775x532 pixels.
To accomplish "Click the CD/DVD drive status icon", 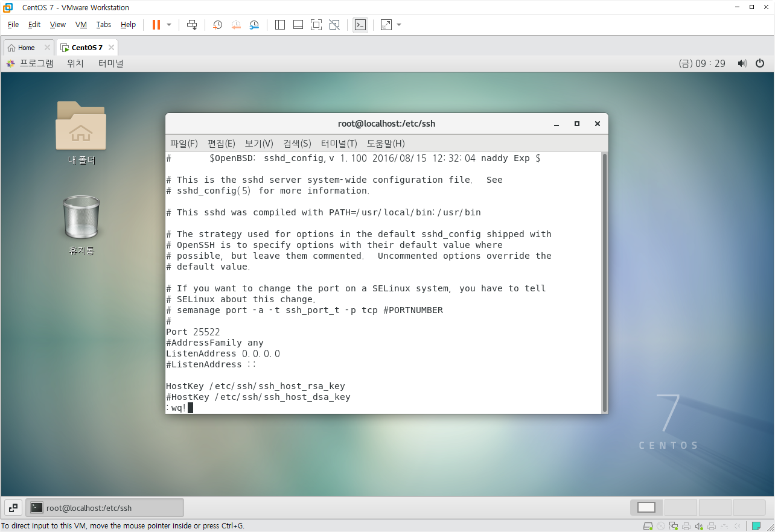I will coord(661,526).
